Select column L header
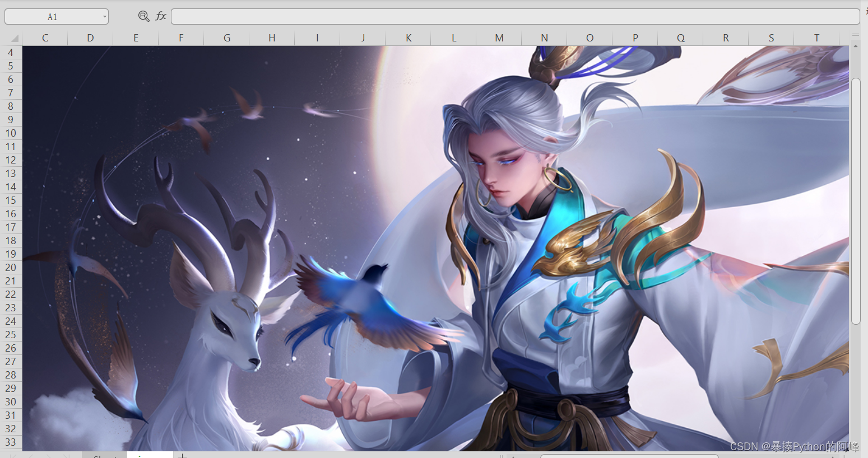 click(x=453, y=38)
